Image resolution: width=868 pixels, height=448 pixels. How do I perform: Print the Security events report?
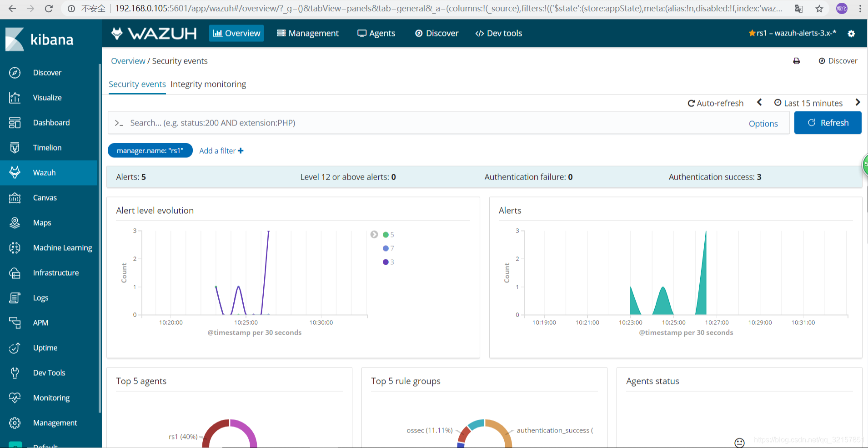tap(797, 61)
